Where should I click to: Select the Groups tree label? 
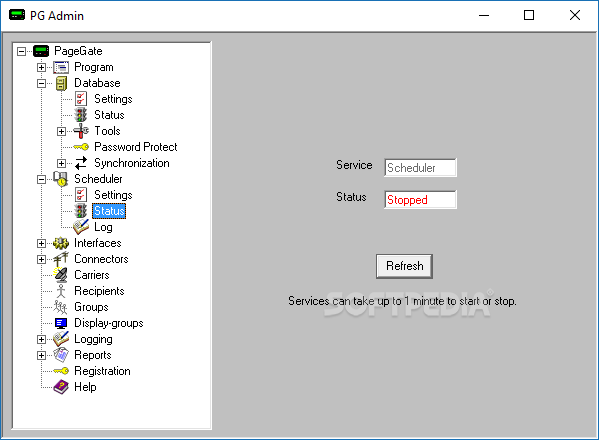[x=91, y=307]
